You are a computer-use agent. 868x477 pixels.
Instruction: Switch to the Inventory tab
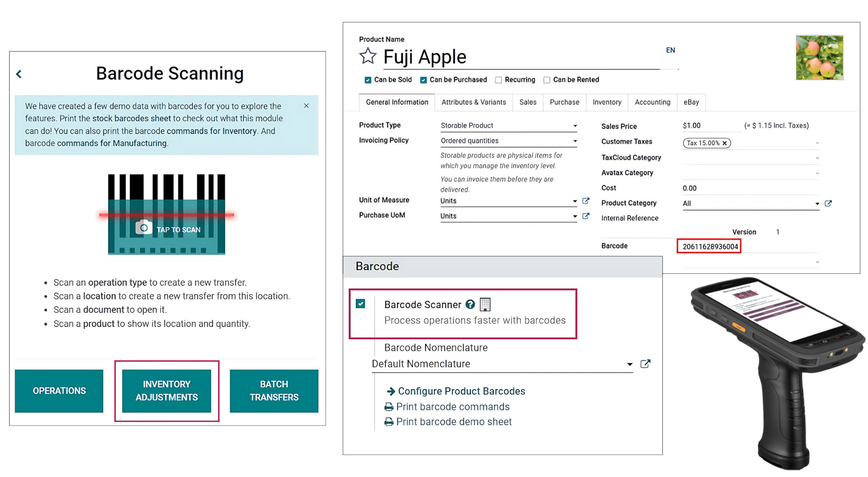[607, 102]
